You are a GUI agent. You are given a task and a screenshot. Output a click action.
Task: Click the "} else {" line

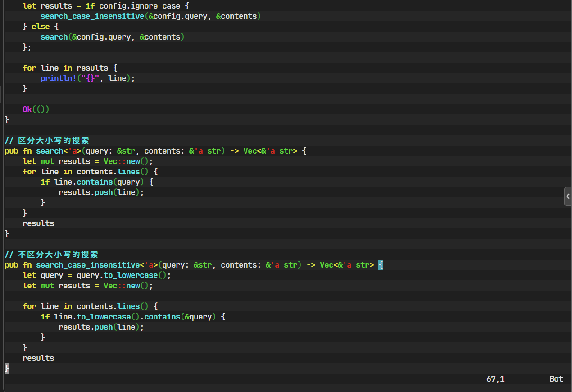pos(41,27)
